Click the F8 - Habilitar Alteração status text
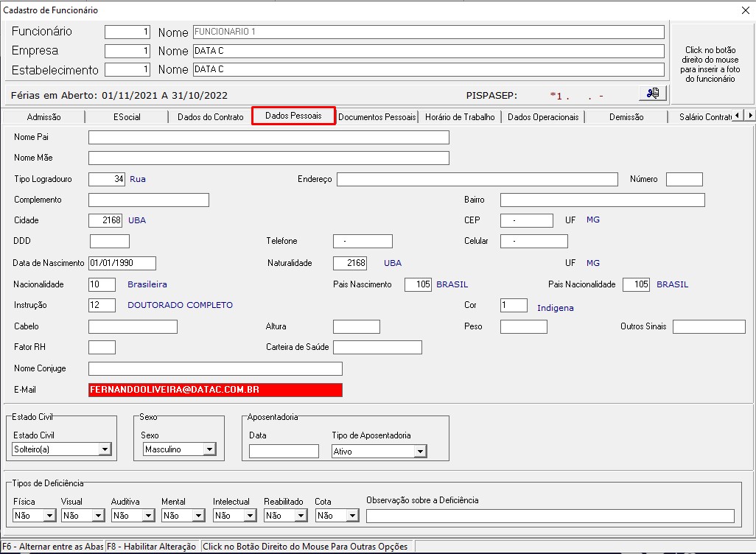Image resolution: width=756 pixels, height=554 pixels. (151, 547)
